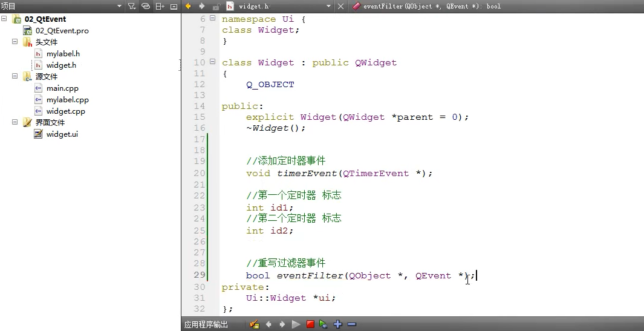
Task: Click the split pane icon in Projects header
Action: pos(160,6)
